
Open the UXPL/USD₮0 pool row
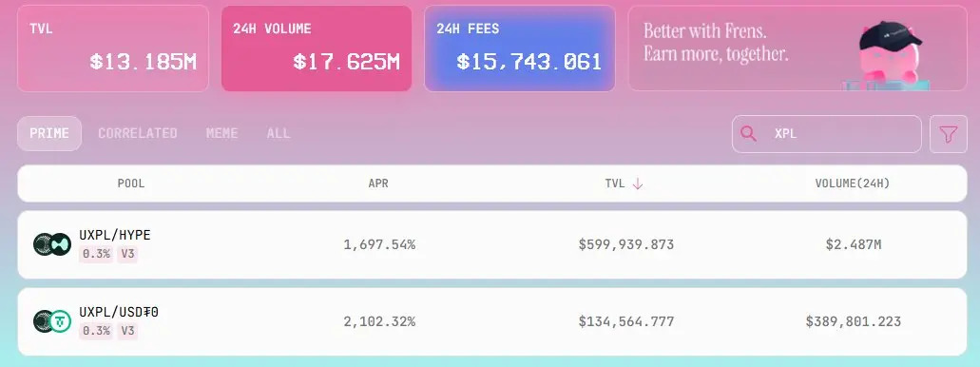[492, 322]
